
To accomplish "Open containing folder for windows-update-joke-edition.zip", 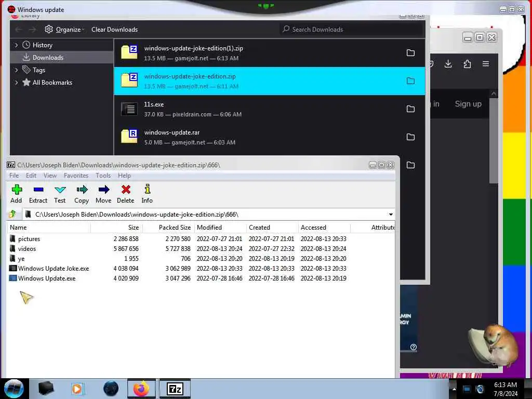I will (x=410, y=81).
